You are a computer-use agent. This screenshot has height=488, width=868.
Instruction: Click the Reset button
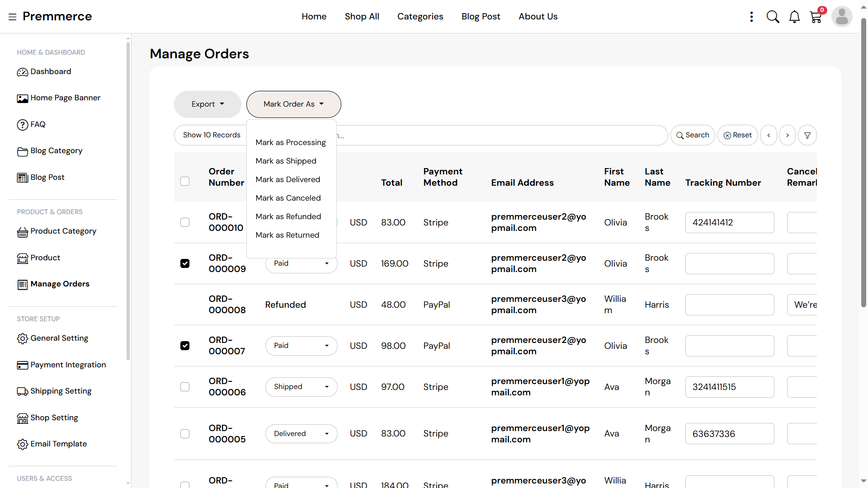point(737,135)
